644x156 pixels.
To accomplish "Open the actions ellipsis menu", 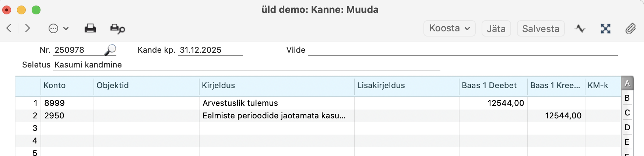I will pos(58,28).
